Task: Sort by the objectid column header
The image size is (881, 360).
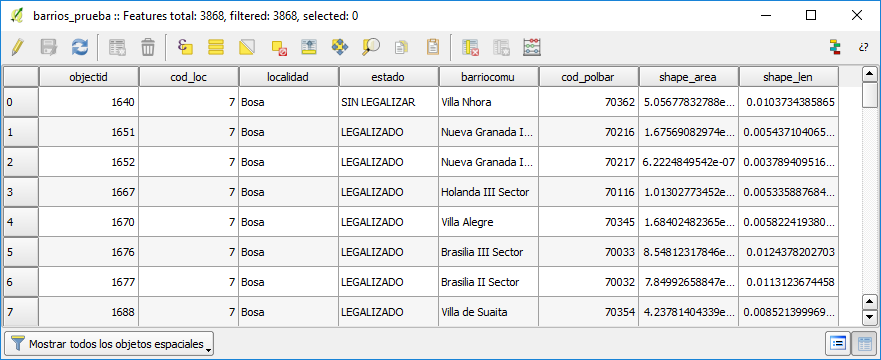Action: [x=88, y=77]
